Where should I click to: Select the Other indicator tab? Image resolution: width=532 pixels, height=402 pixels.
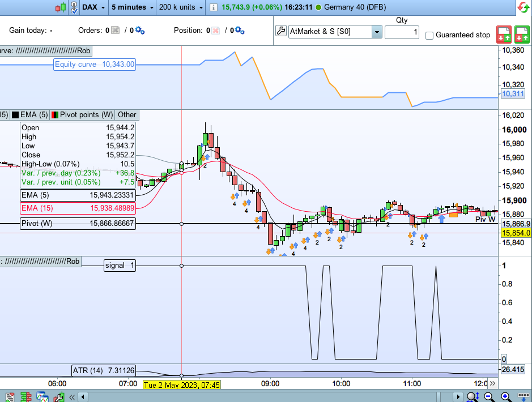126,115
